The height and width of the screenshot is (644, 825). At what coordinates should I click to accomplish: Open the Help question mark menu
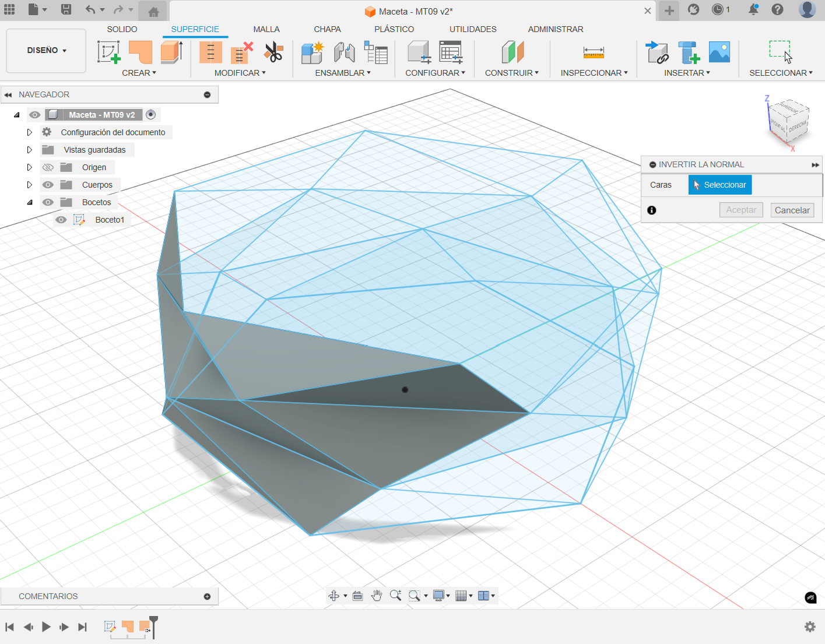tap(777, 9)
